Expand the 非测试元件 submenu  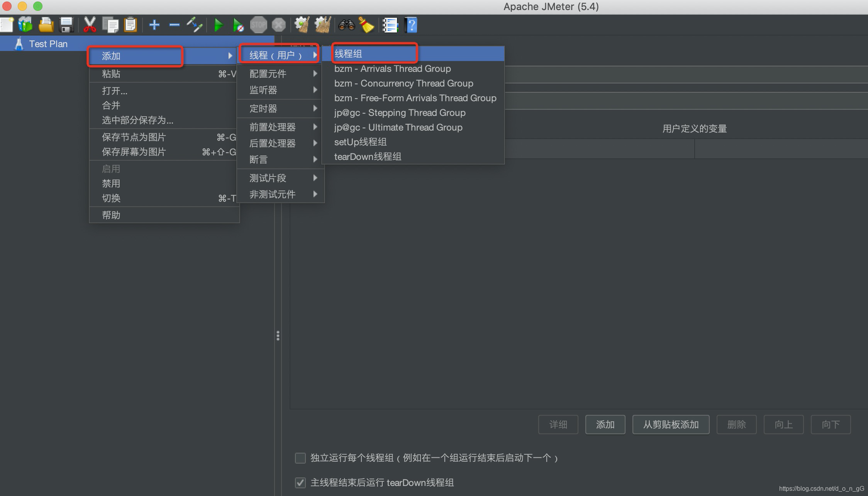tap(281, 194)
